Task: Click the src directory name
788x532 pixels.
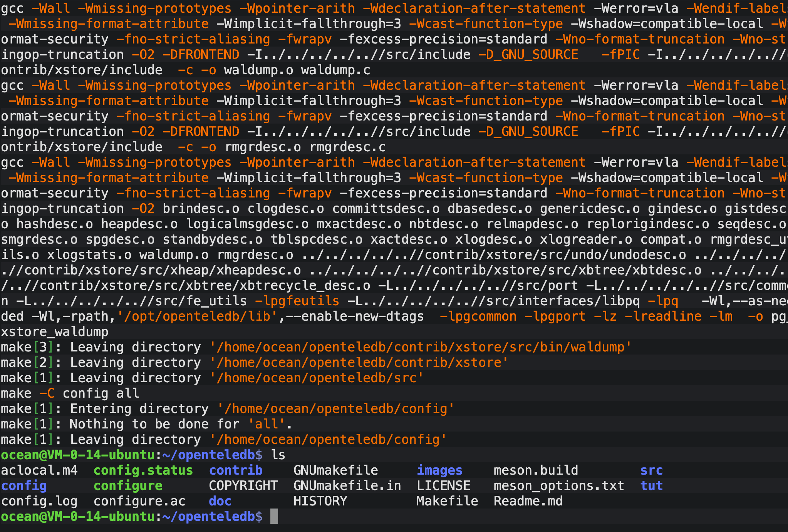Action: click(651, 470)
